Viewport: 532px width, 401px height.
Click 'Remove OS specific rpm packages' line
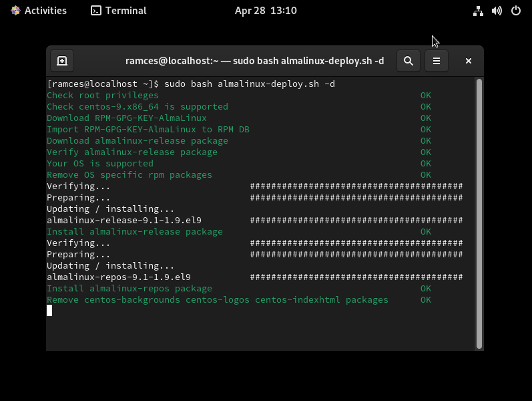[x=129, y=175]
